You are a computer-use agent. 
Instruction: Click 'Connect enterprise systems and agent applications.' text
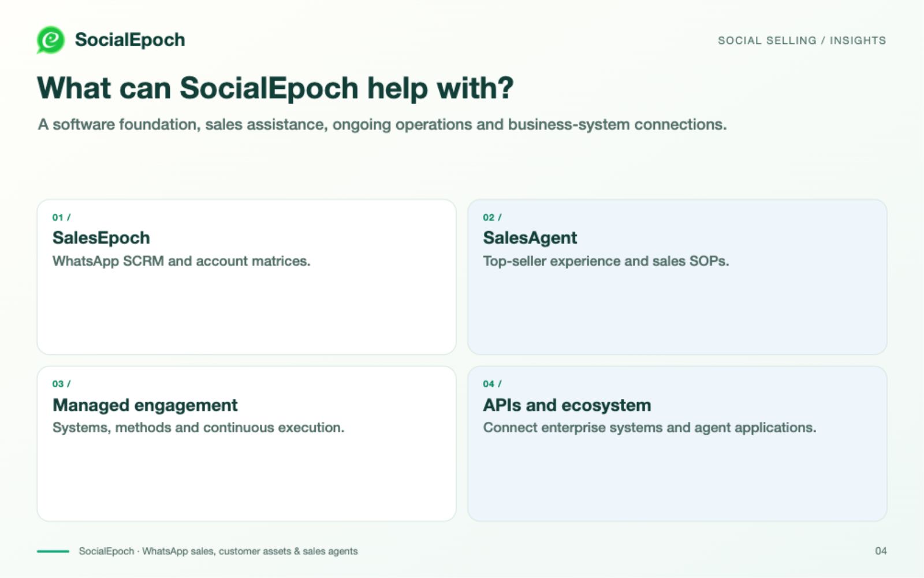click(650, 428)
